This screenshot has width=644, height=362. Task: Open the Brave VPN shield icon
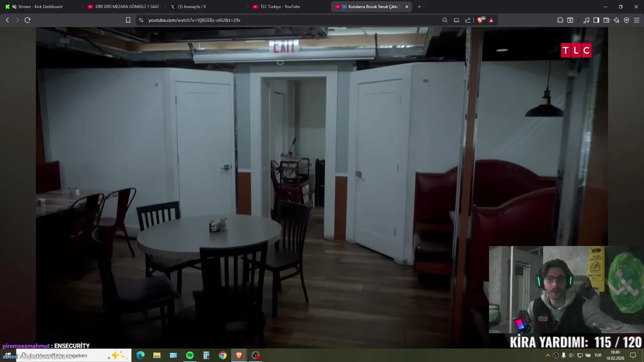click(626, 20)
